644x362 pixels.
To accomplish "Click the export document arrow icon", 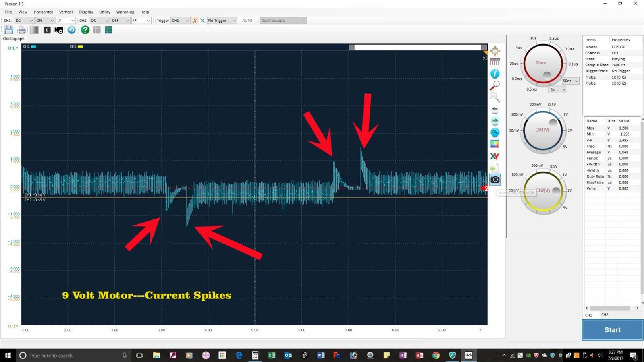I will 494,168.
